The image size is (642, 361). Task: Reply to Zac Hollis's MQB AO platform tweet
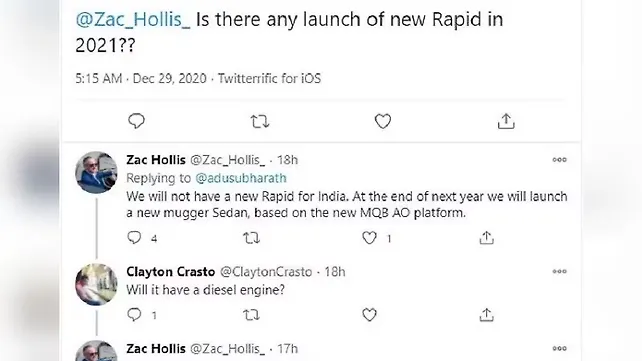tap(134, 237)
